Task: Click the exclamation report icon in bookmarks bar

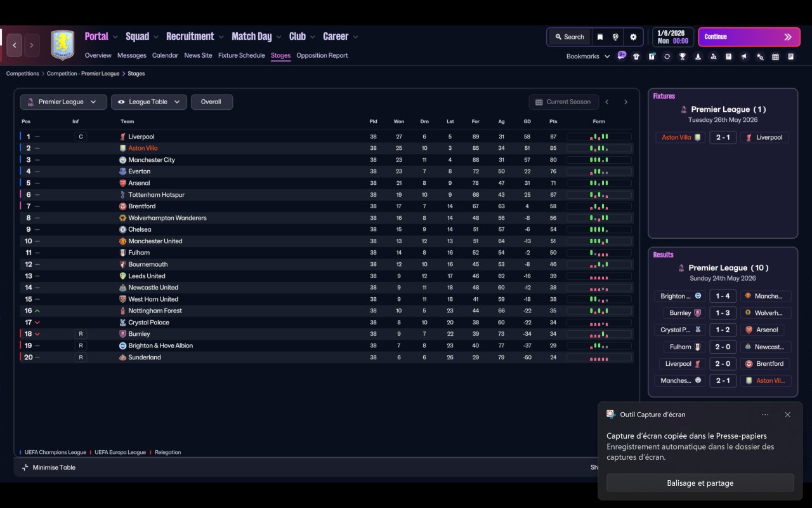Action: tap(652, 57)
